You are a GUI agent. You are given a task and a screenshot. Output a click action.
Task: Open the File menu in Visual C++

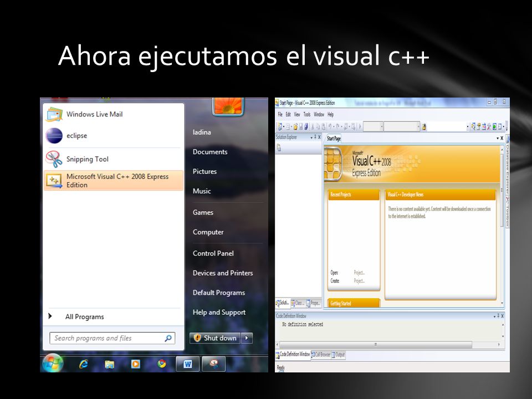[280, 115]
